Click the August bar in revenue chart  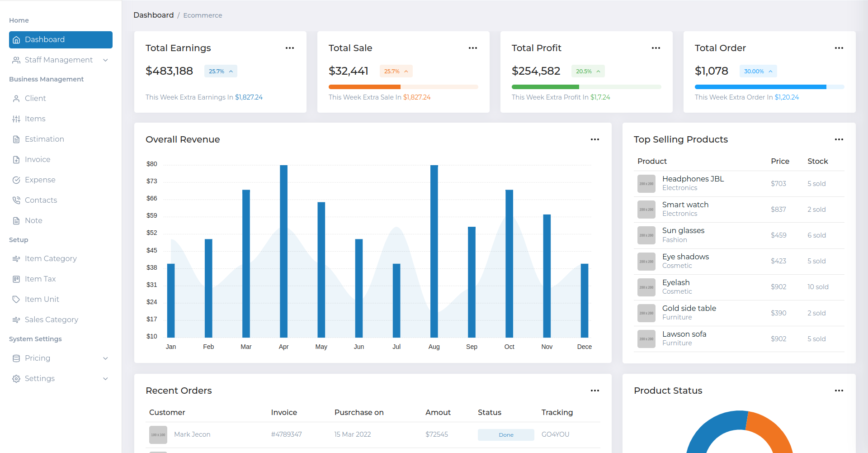(x=434, y=251)
